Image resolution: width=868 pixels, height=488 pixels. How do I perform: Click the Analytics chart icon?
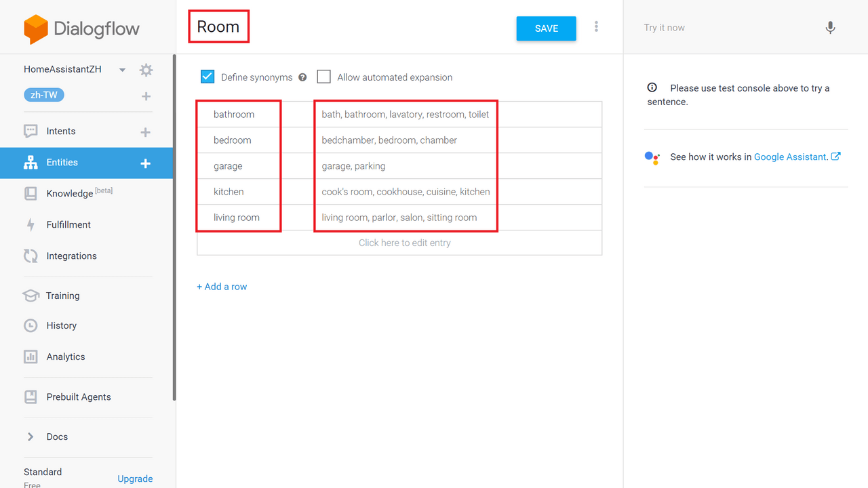[31, 357]
